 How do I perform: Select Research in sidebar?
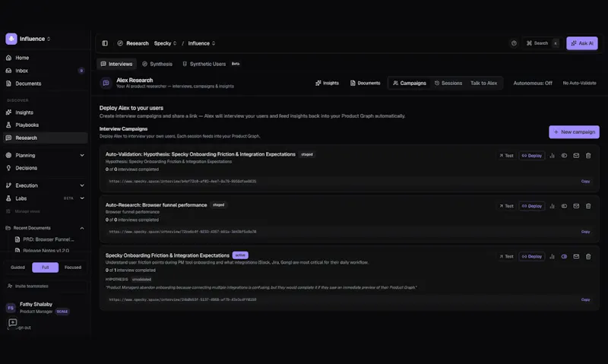tap(45, 138)
